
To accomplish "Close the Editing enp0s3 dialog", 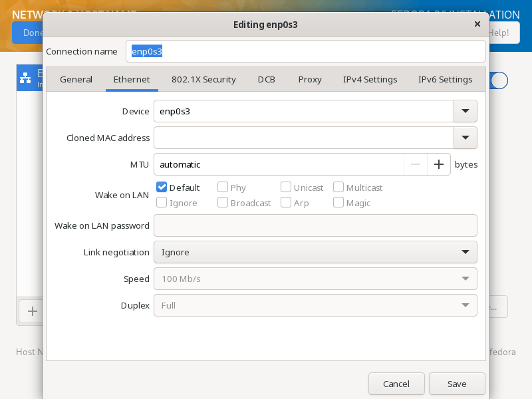I will (477, 24).
